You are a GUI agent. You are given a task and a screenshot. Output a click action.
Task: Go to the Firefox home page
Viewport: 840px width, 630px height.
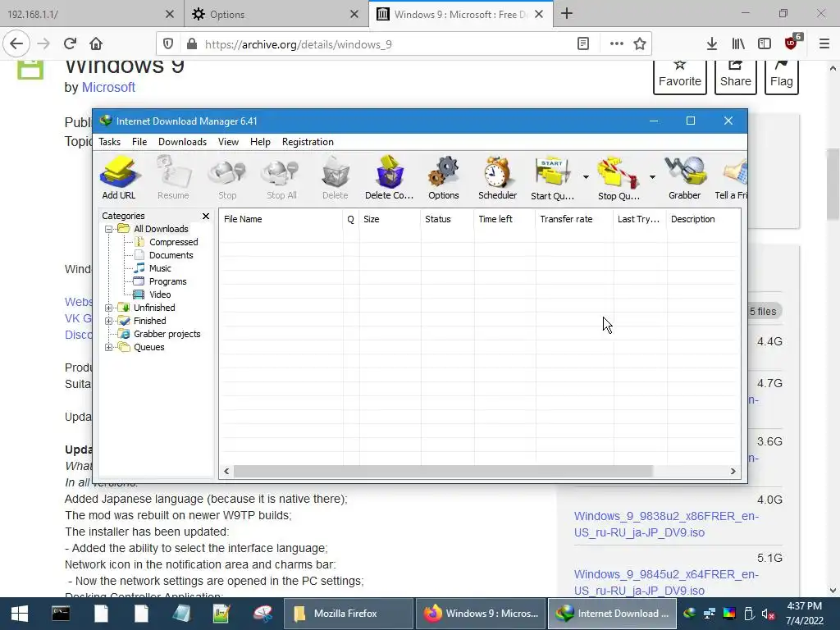tap(96, 44)
